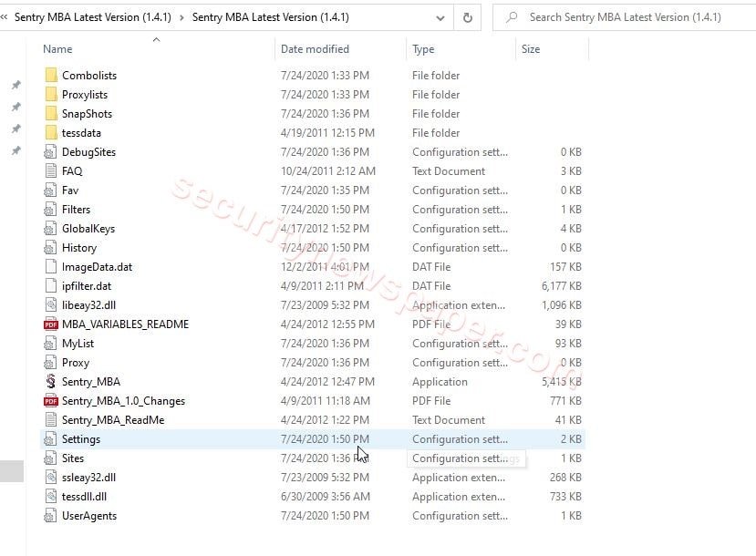Select the GlobalKeys config file icon

click(x=51, y=229)
